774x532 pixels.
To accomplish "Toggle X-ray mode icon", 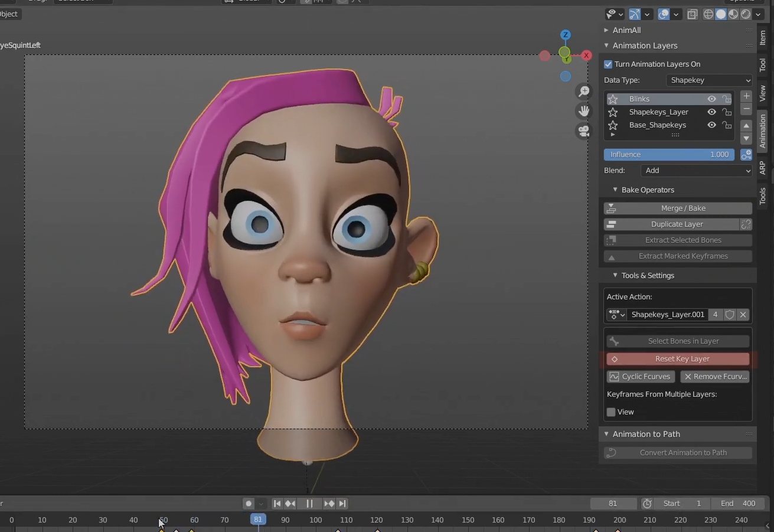I will [693, 14].
